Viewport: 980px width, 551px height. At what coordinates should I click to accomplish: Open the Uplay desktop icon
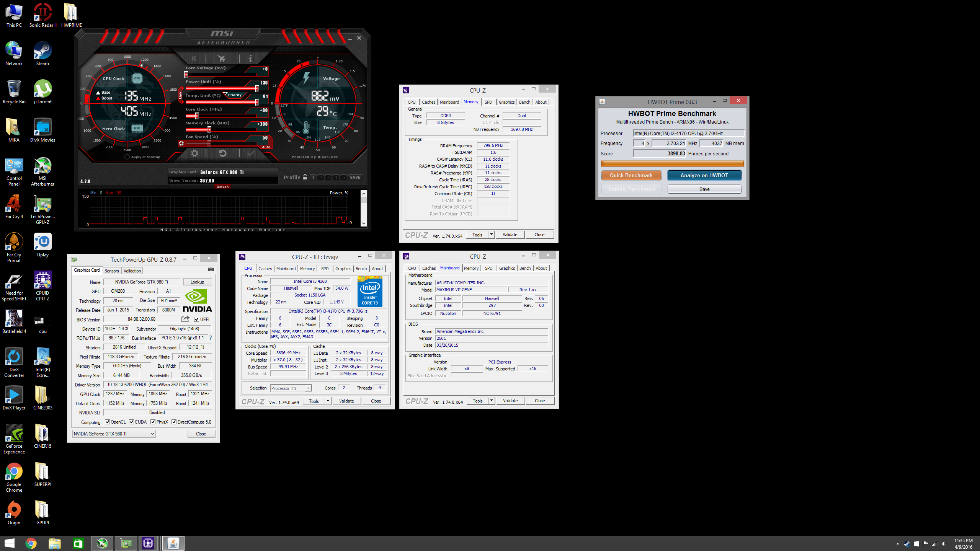(42, 245)
